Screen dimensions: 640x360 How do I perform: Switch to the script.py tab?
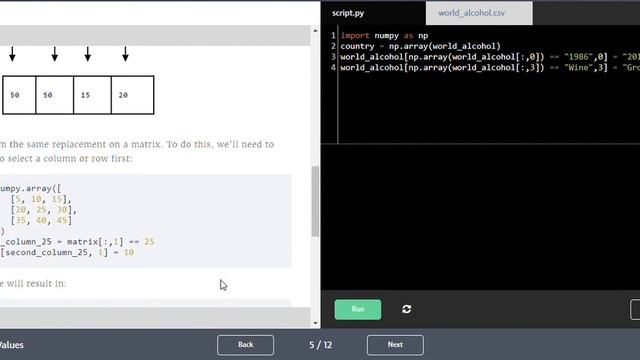[348, 13]
